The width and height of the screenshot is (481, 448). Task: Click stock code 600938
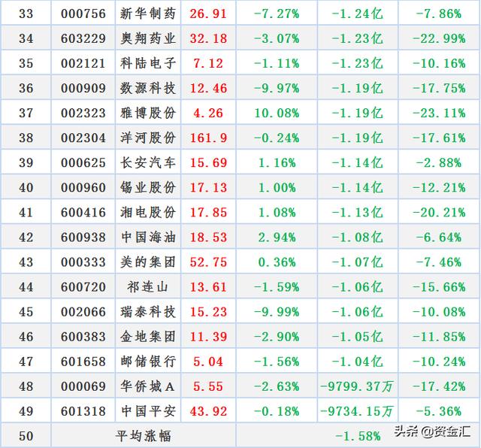(x=83, y=238)
